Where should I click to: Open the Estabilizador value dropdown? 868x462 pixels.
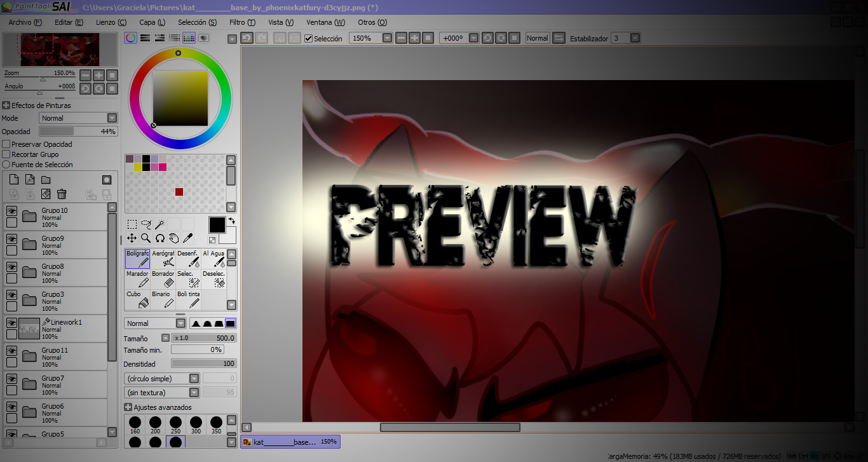(635, 38)
